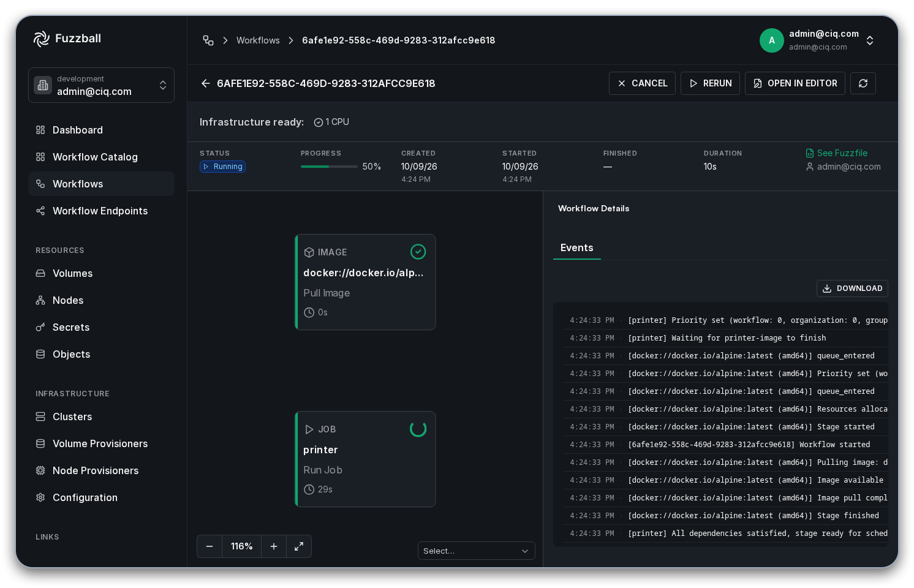
Task: Select the docker alpine IMAGE node card
Action: 365,282
